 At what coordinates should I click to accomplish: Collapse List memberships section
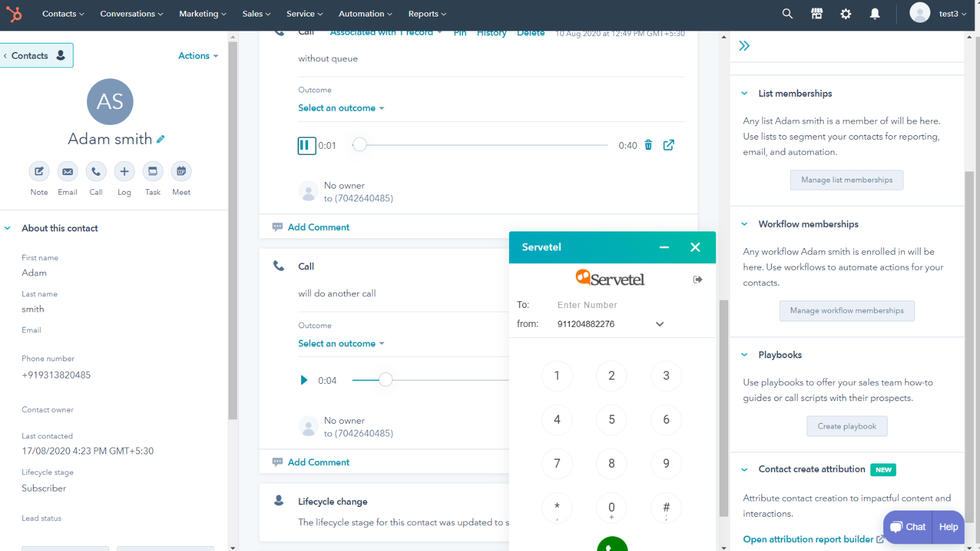pos(744,94)
